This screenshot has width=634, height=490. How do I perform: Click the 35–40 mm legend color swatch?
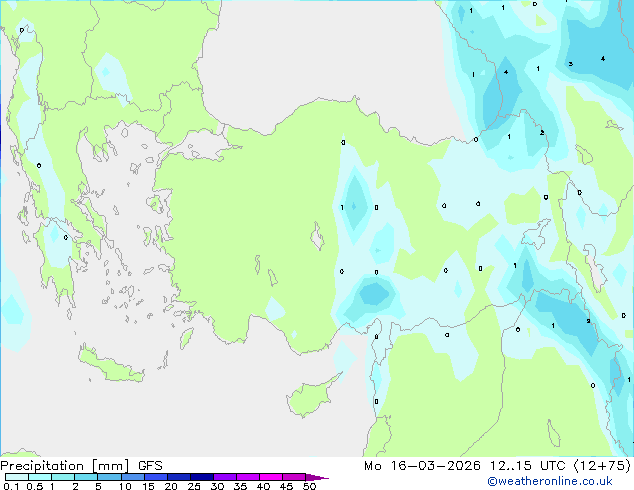point(247,477)
